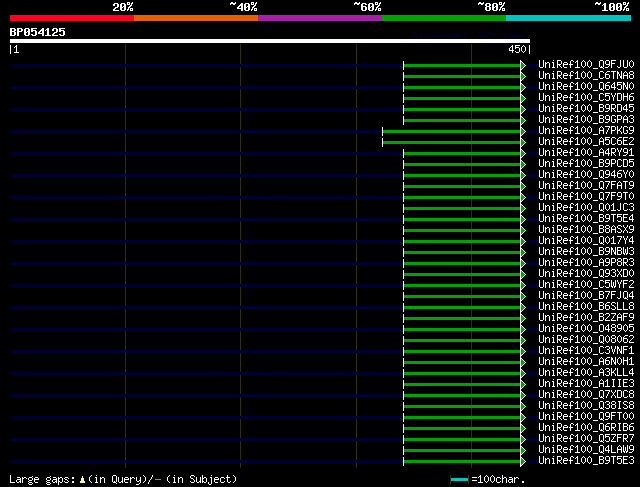This screenshot has height=487, width=640.
Task: Click the UniRef100_B9NBW3 label
Action: coord(586,252)
